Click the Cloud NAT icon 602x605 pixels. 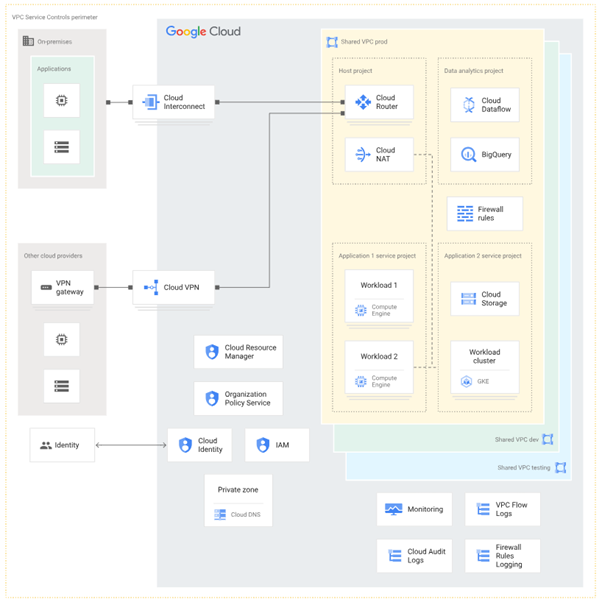pos(362,155)
